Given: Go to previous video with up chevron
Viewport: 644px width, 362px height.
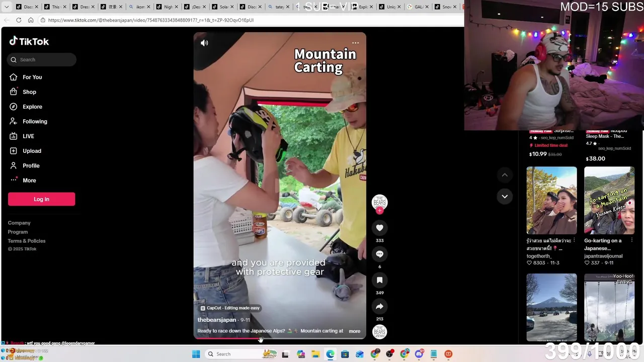Looking at the screenshot, I should pos(505,175).
